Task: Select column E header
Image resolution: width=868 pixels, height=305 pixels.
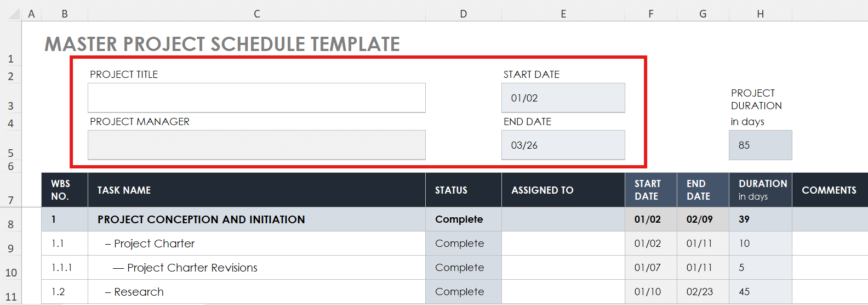Action: click(x=563, y=14)
